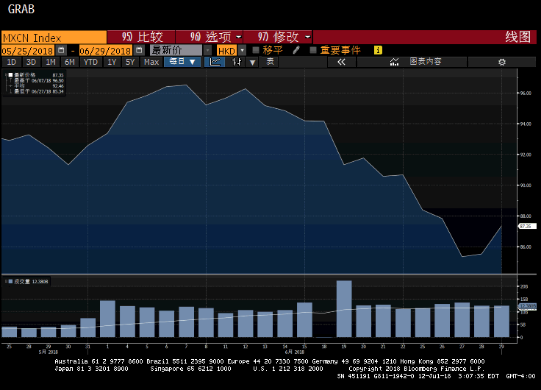The image size is (541, 390).
Task: Collapse panel with double-left arrows
Action: tap(341, 62)
